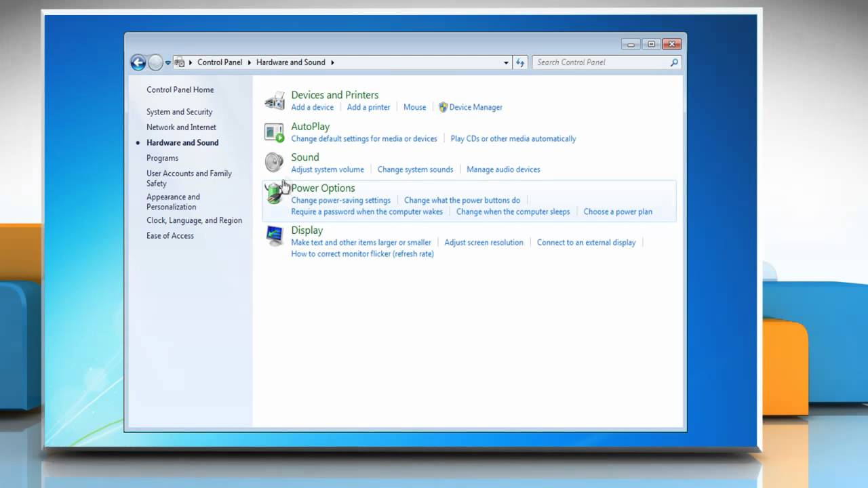
Task: Click the shield icon beside Device Manager
Action: 443,107
